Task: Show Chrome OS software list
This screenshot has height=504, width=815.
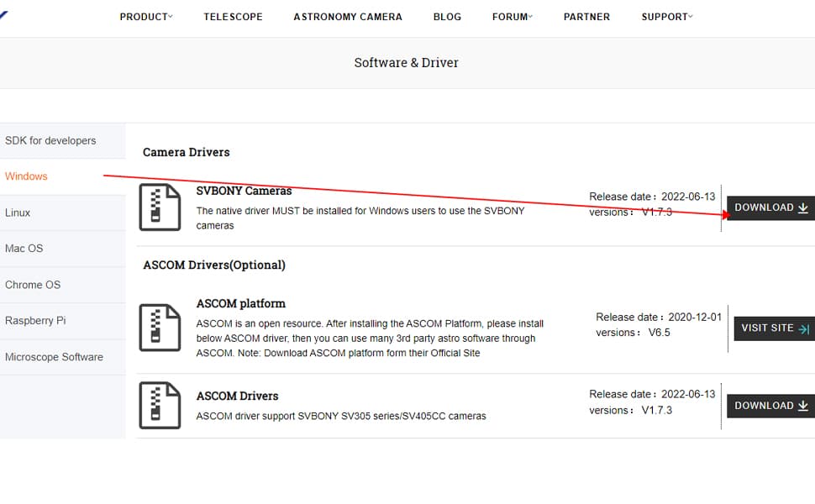Action: pos(33,285)
